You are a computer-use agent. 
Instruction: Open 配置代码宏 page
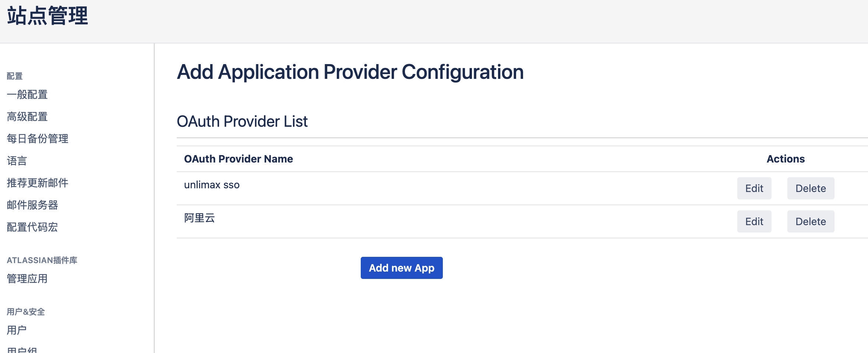coord(32,227)
